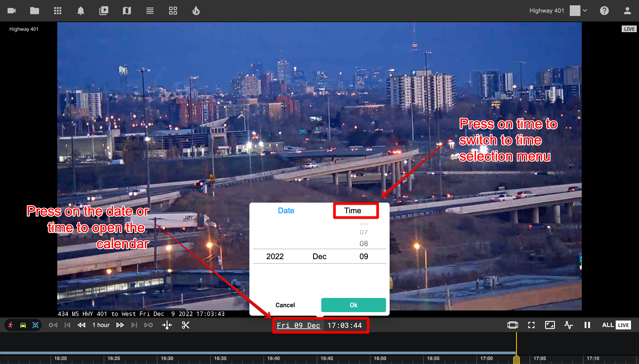The height and width of the screenshot is (364, 639).
Task: Click the scissors clip export icon
Action: [x=185, y=325]
